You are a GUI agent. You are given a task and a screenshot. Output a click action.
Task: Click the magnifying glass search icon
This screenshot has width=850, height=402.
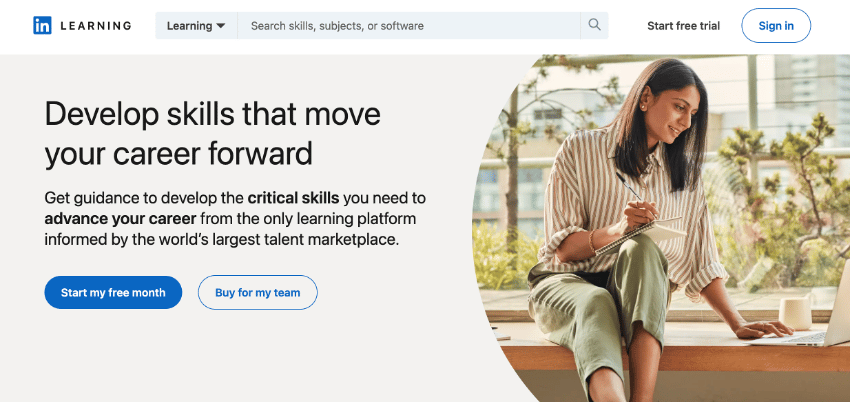[x=594, y=25]
